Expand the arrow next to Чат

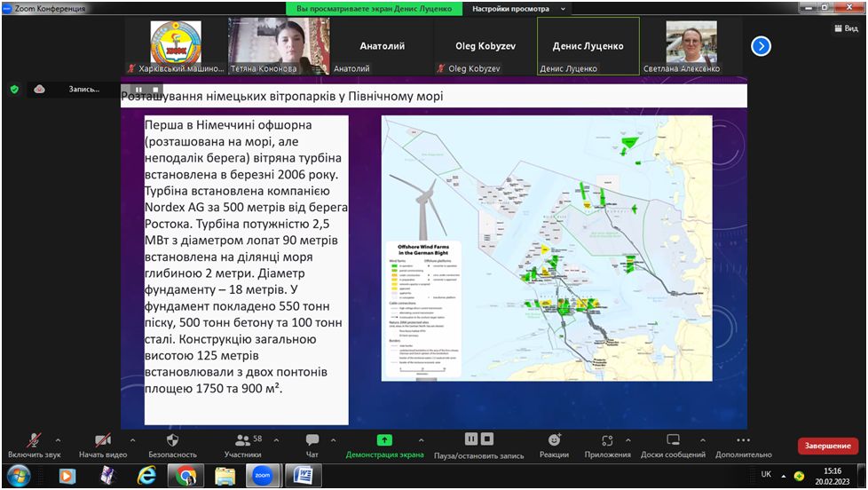(333, 440)
